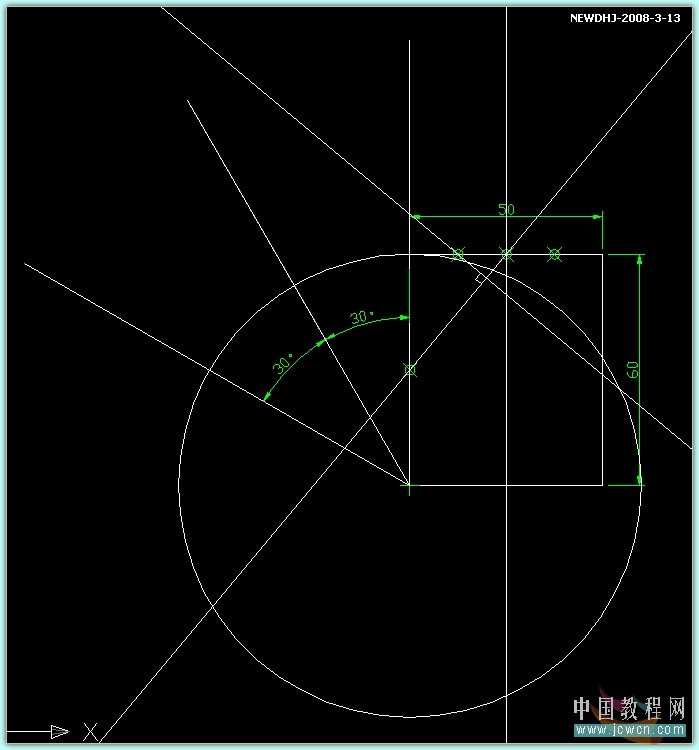Image resolution: width=699 pixels, height=750 pixels.
Task: Select square-X point marker on rectangle's left edge
Action: click(409, 370)
